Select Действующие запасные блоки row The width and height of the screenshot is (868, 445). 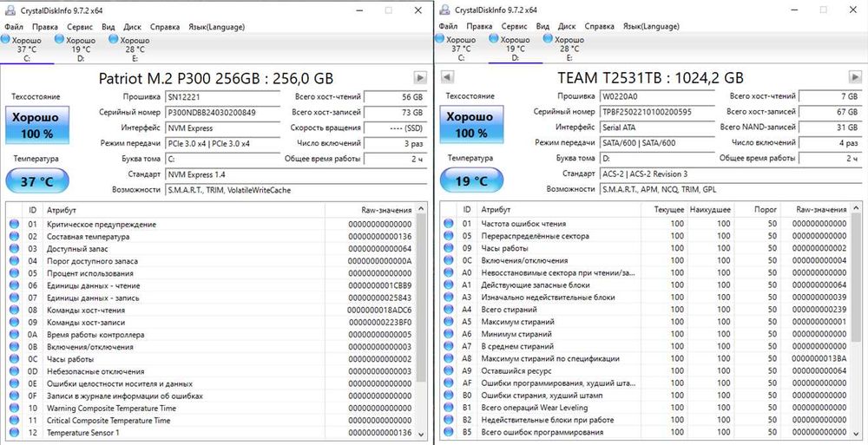tap(645, 285)
